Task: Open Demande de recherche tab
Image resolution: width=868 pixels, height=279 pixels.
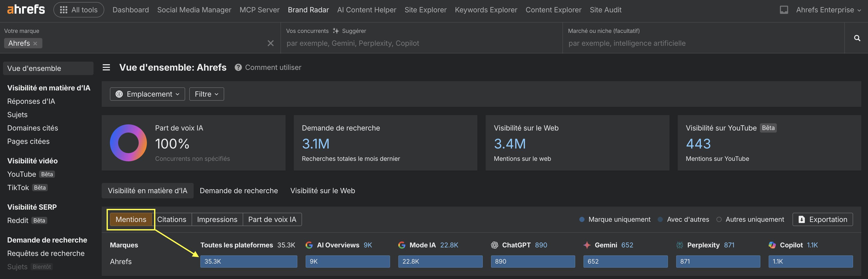Action: click(x=239, y=191)
